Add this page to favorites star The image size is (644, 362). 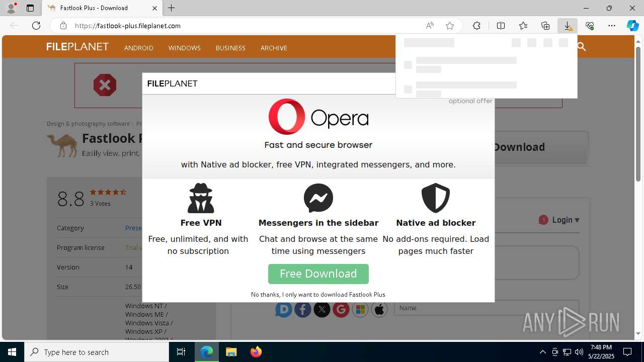[x=450, y=26]
